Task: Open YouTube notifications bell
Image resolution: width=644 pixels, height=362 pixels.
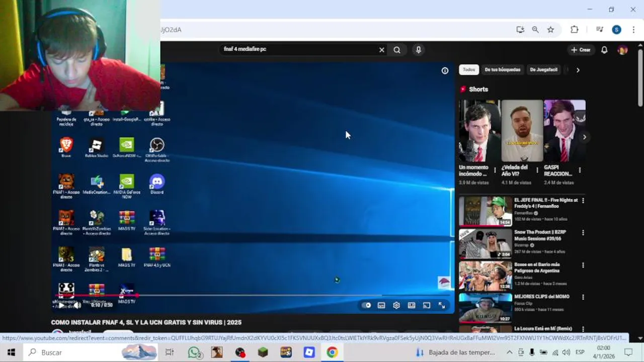Action: click(604, 50)
